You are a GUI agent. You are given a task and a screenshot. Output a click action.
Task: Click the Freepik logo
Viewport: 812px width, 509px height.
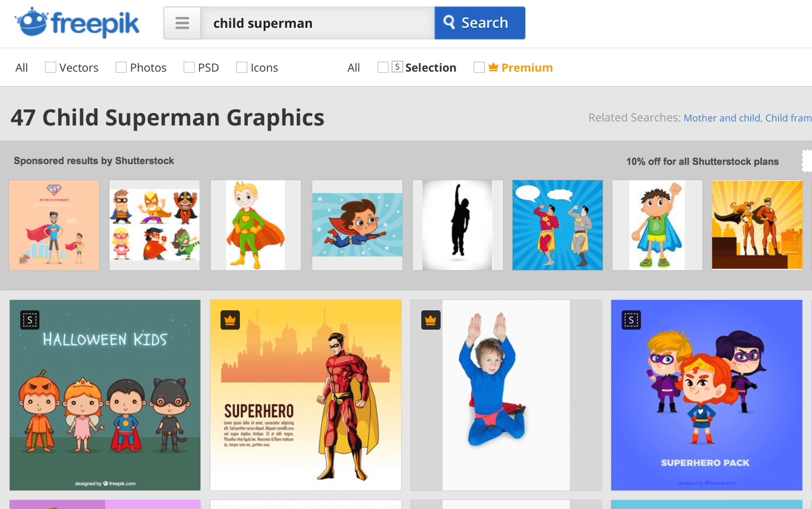77,23
